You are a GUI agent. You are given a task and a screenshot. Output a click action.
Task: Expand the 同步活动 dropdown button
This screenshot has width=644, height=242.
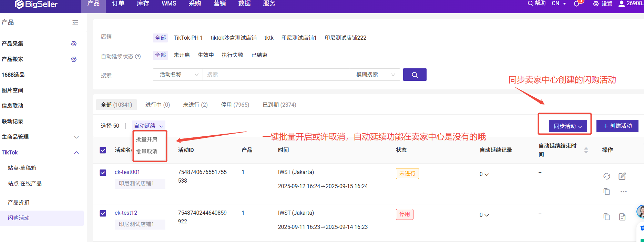click(x=568, y=126)
